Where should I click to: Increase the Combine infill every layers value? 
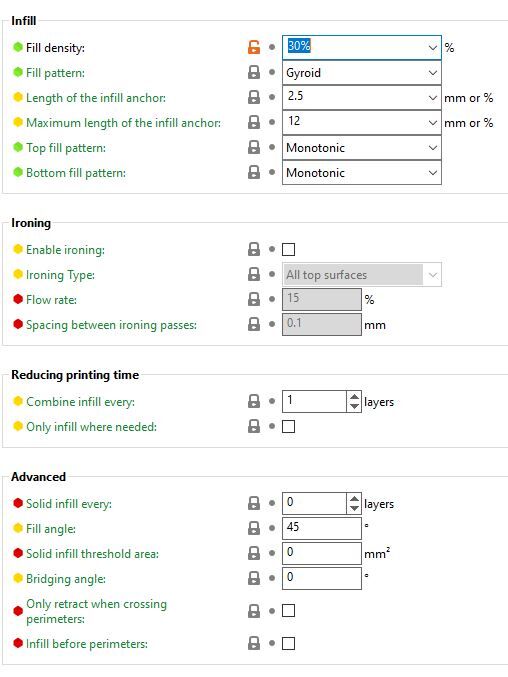click(x=354, y=397)
